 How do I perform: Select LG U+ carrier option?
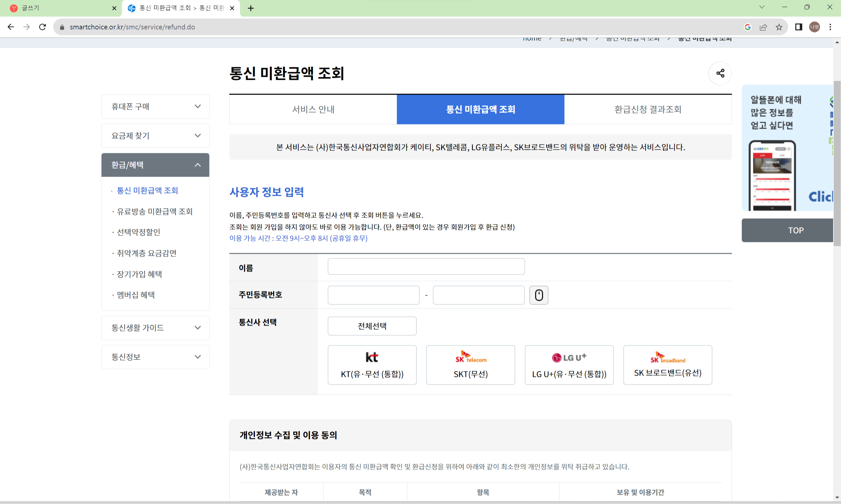[x=569, y=365]
